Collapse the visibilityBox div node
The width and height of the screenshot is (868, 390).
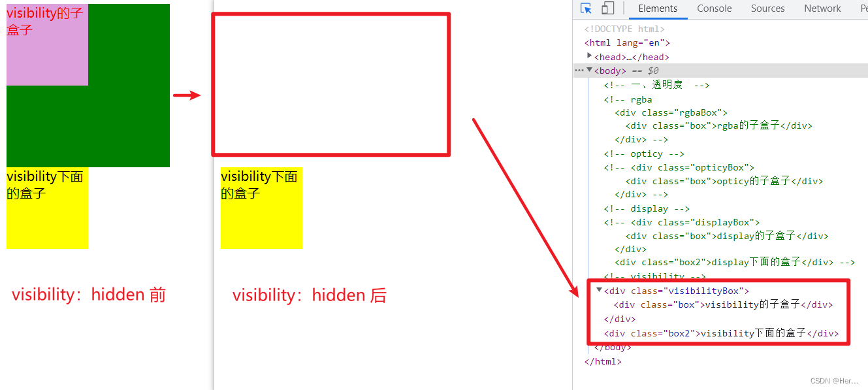tap(599, 290)
